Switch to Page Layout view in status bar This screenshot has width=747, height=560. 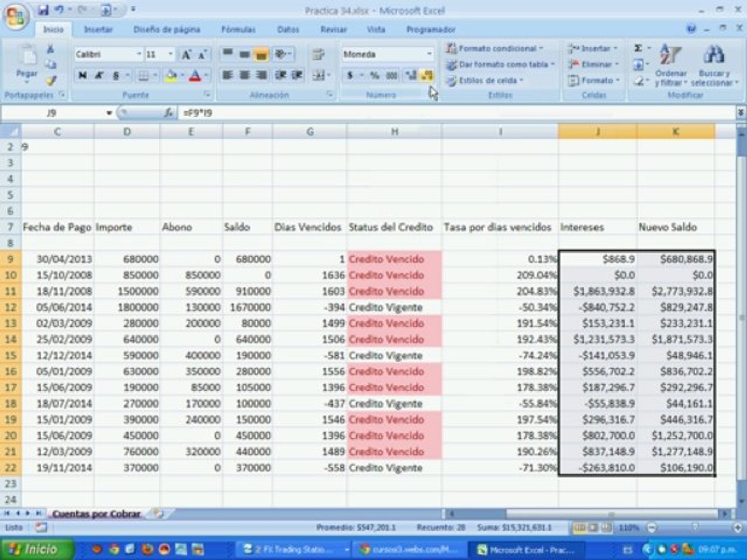pyautogui.click(x=592, y=528)
